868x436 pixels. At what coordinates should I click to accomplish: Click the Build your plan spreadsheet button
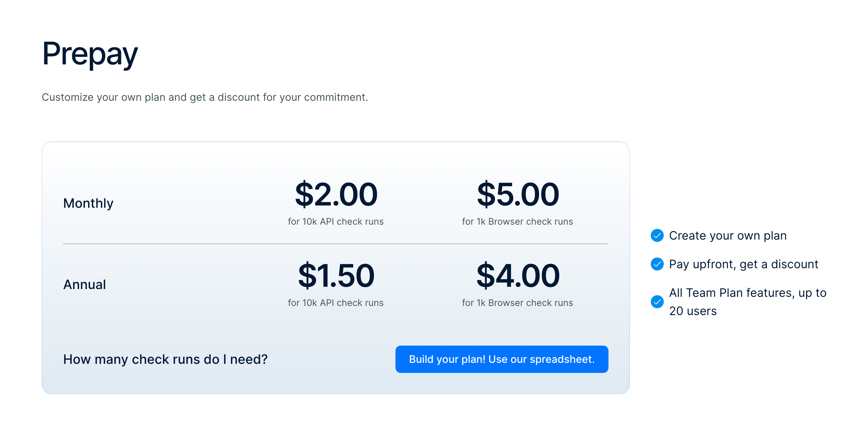tap(501, 359)
